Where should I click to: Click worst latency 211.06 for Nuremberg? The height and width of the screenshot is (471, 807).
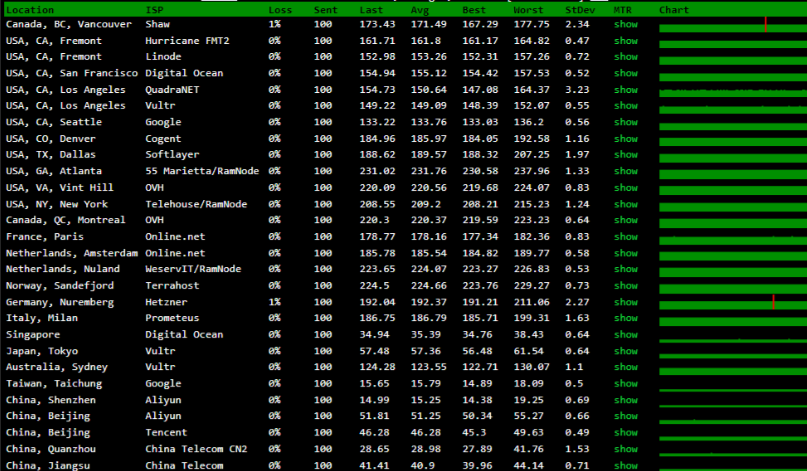[531, 302]
